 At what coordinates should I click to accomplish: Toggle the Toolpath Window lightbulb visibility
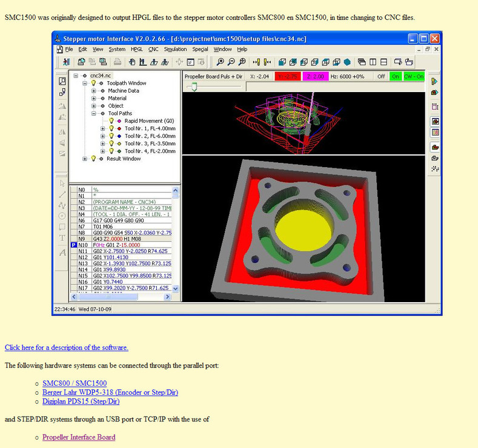pyautogui.click(x=93, y=83)
